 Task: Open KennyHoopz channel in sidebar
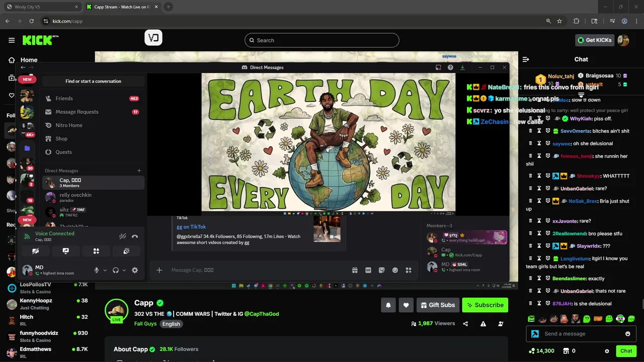click(47, 304)
